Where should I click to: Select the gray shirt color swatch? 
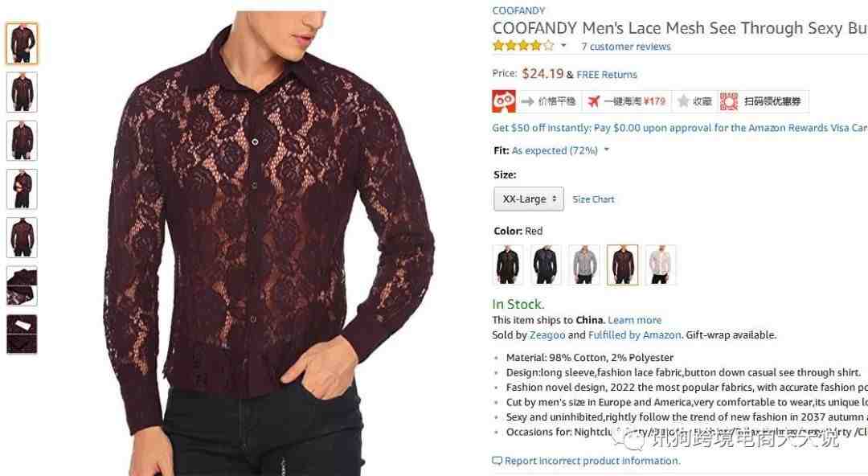click(x=584, y=265)
